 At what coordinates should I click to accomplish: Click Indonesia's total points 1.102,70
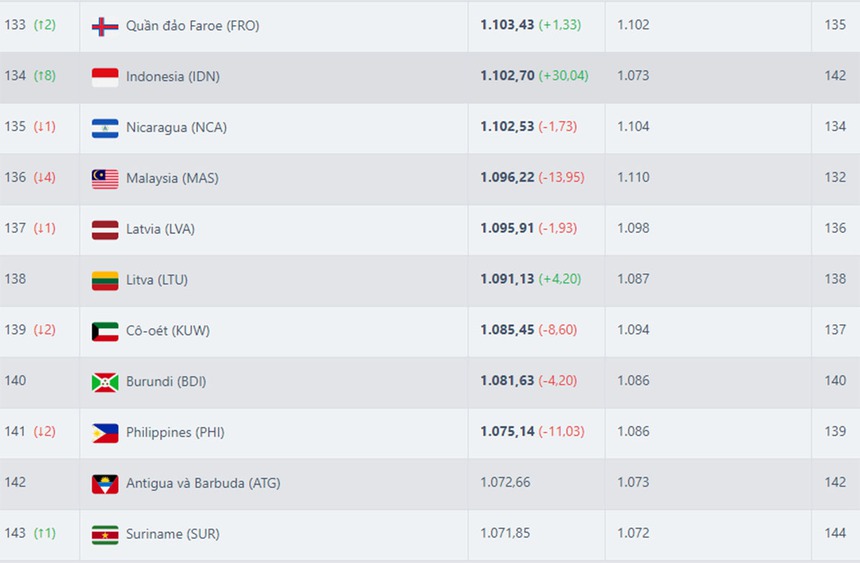coord(507,76)
